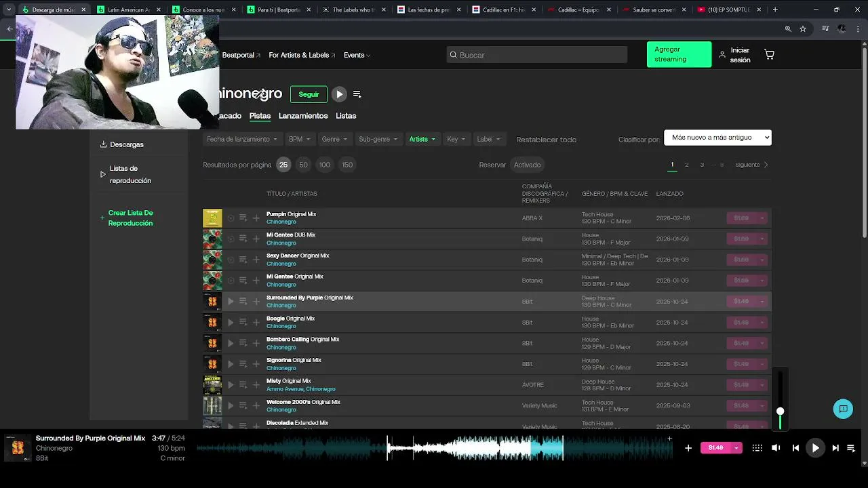Click the Buscar search field
The image size is (868, 488).
536,55
